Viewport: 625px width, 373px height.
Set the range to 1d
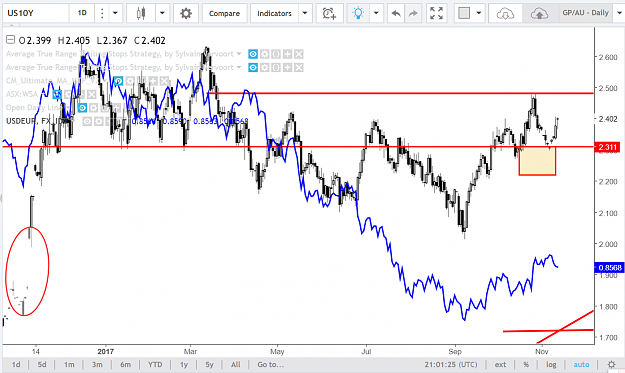[16, 364]
